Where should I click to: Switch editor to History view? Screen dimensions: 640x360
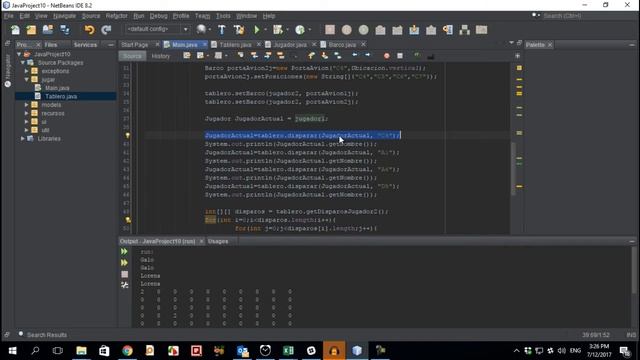click(x=160, y=56)
